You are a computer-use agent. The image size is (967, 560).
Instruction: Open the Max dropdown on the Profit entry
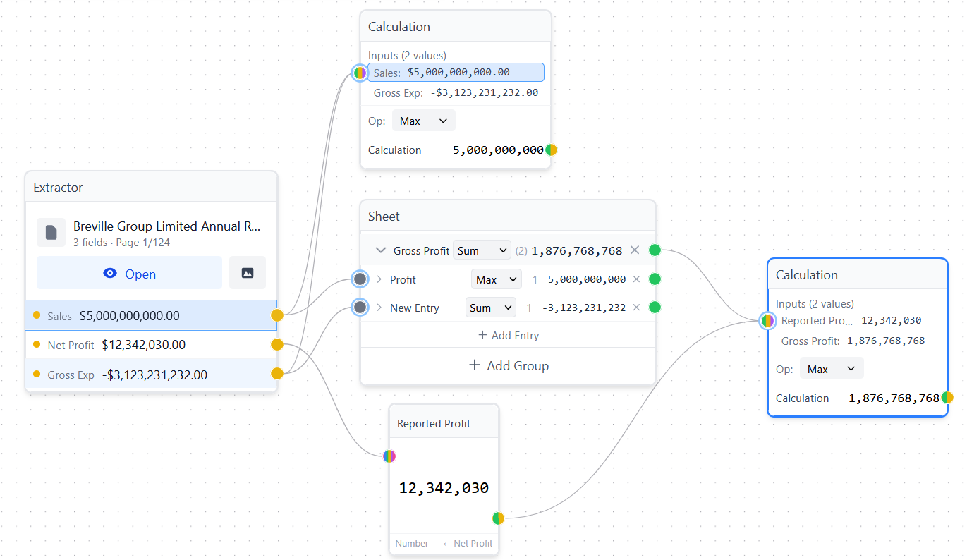click(x=496, y=279)
